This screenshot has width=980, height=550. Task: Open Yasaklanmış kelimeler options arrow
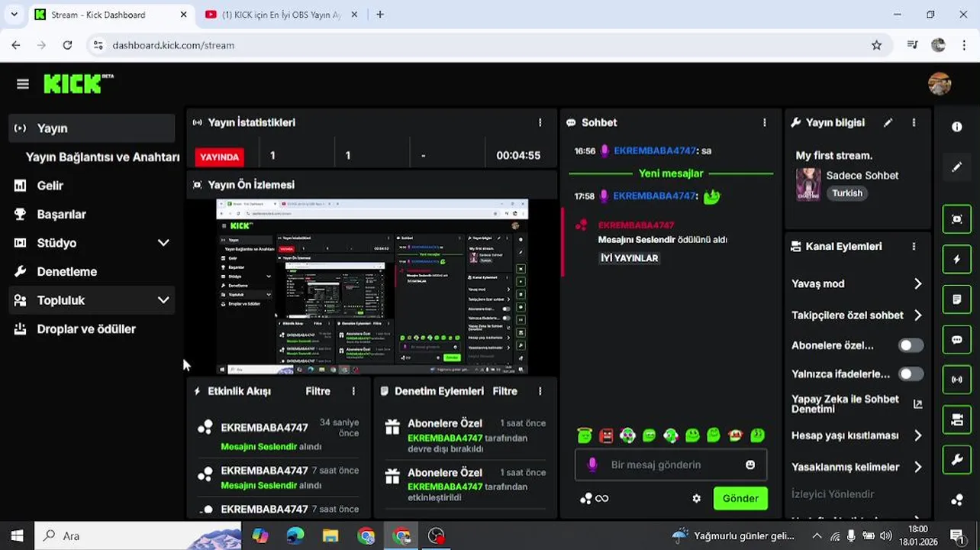tap(917, 467)
